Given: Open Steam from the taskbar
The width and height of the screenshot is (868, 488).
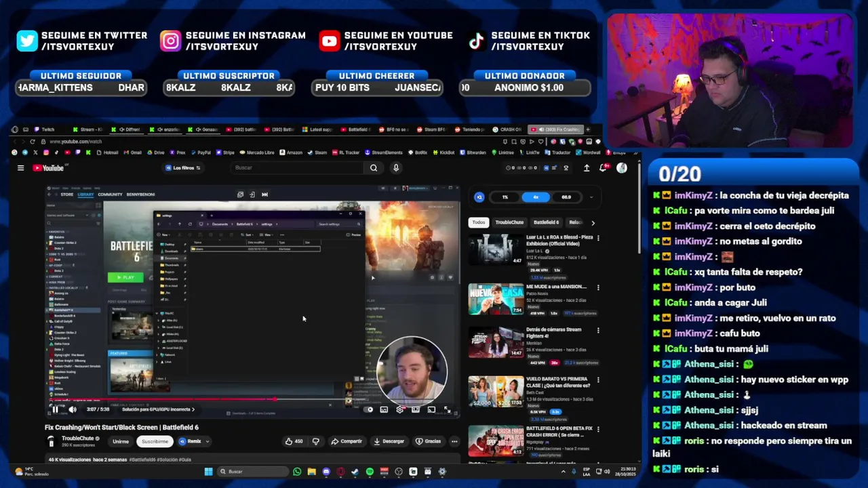Looking at the screenshot, I should tap(355, 472).
